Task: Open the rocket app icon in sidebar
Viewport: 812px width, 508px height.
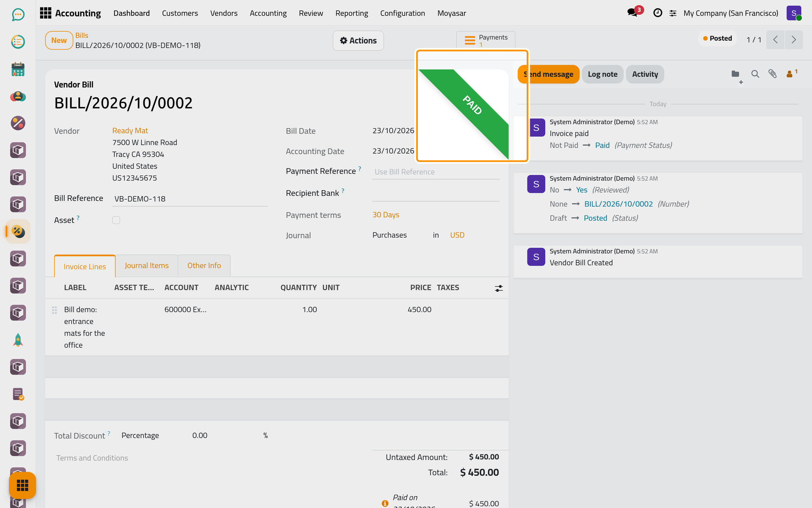Action: (x=18, y=340)
